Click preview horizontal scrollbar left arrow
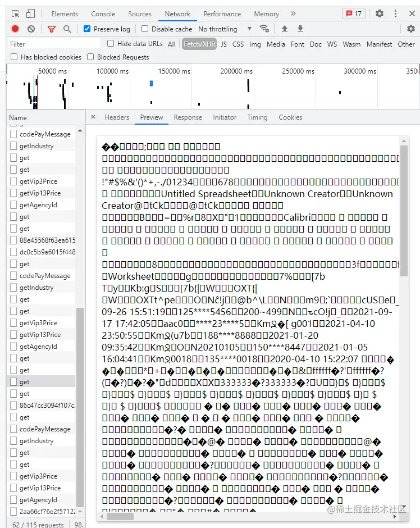This screenshot has width=420, height=528. point(102,516)
